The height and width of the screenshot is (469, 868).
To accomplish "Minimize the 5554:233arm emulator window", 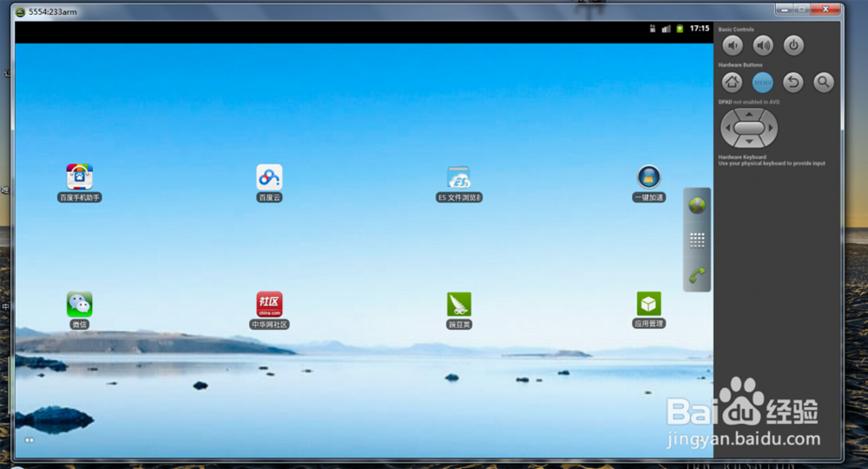I will click(784, 10).
